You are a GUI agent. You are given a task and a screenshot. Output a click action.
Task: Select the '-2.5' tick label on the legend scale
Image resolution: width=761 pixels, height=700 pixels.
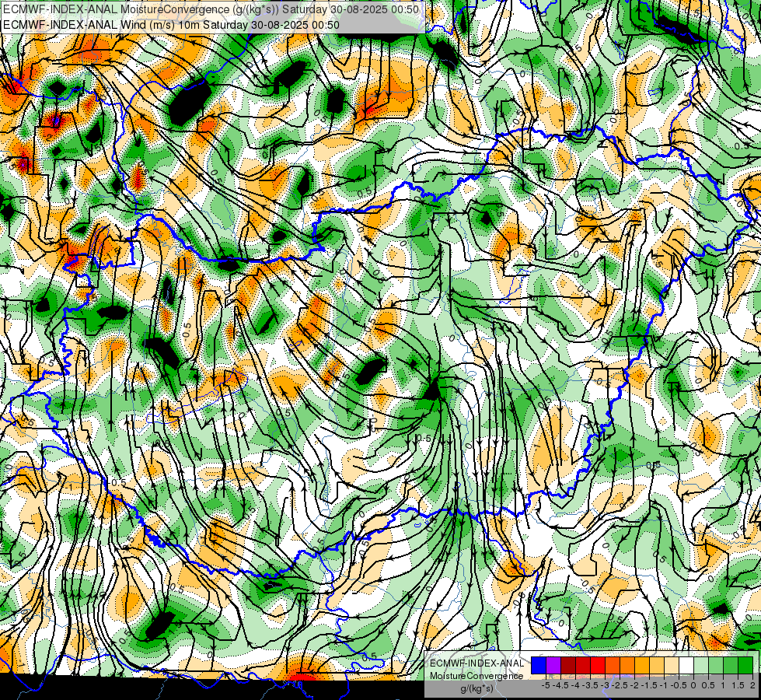pyautogui.click(x=620, y=685)
